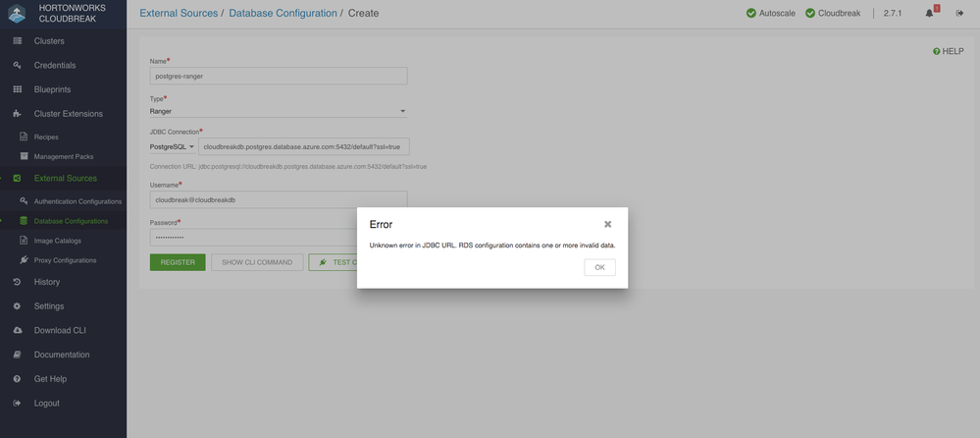Click the HELP question mark icon

pos(936,51)
